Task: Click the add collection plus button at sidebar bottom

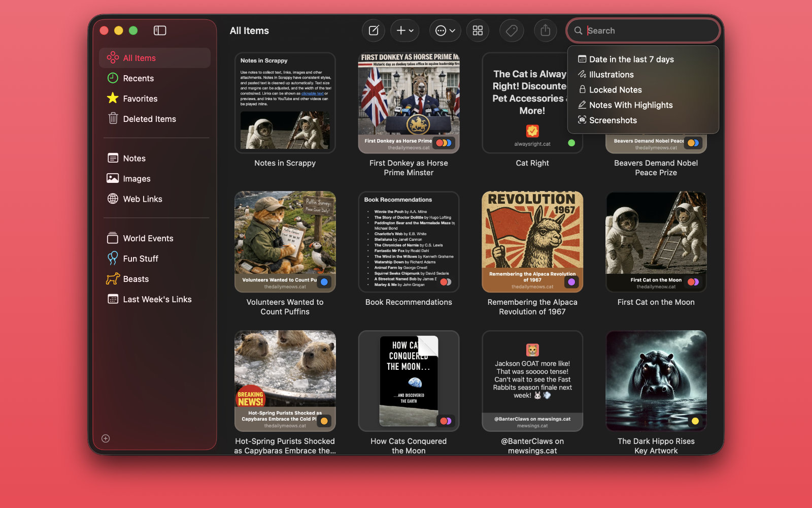Action: click(x=106, y=438)
